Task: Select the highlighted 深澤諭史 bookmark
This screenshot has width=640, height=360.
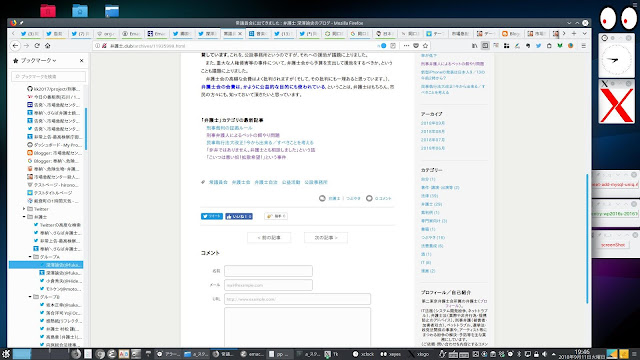Action: pyautogui.click(x=46, y=265)
